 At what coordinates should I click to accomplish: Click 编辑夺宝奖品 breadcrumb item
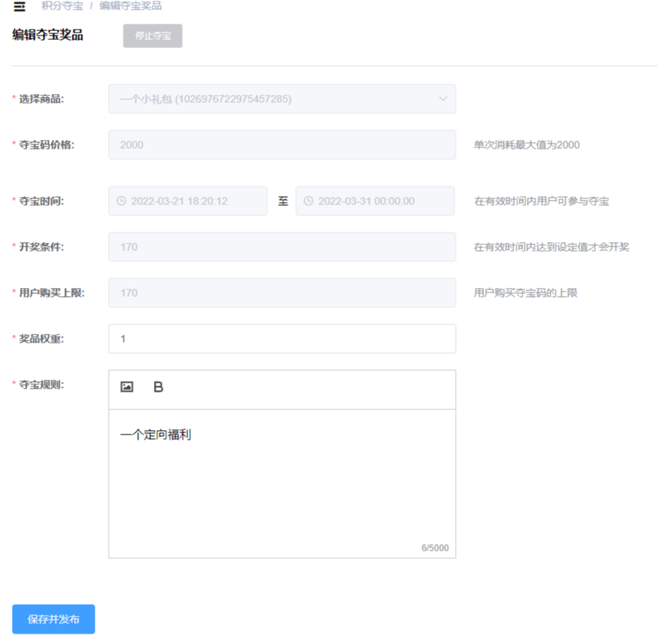[x=130, y=6]
